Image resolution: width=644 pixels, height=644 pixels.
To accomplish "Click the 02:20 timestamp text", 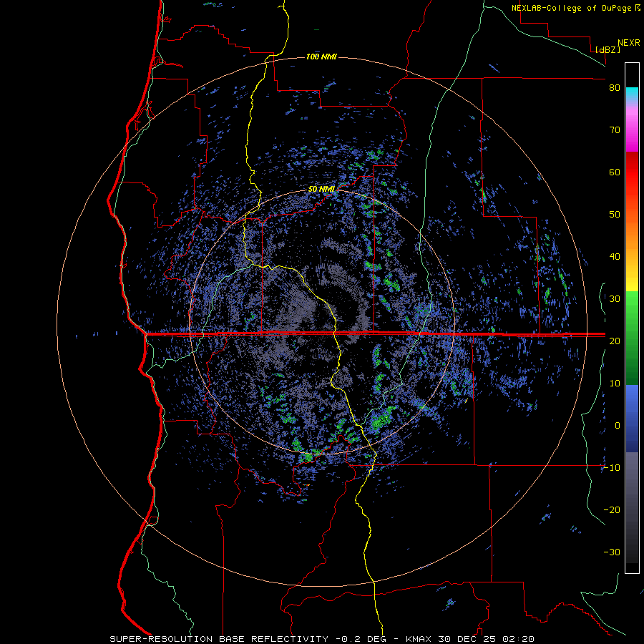I will click(x=519, y=639).
